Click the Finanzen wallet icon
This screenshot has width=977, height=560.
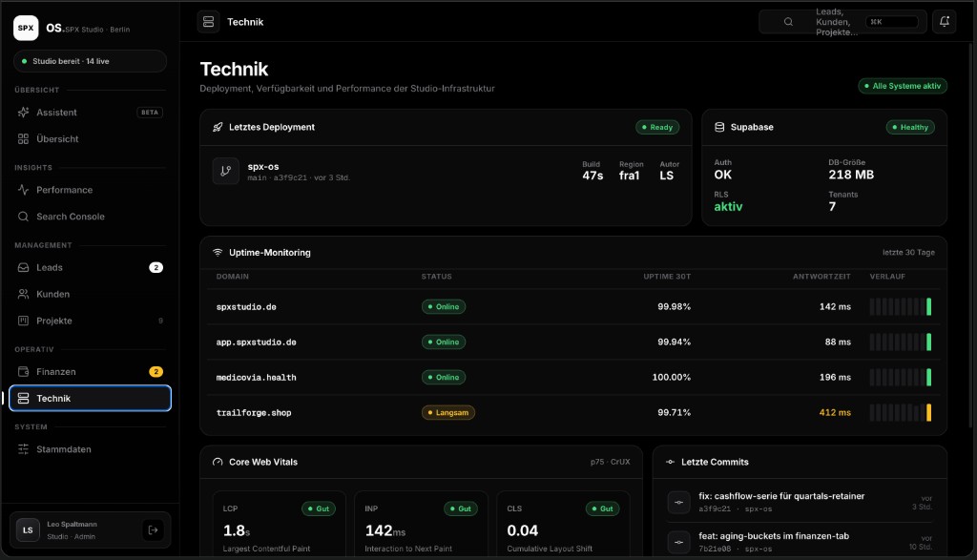23,372
